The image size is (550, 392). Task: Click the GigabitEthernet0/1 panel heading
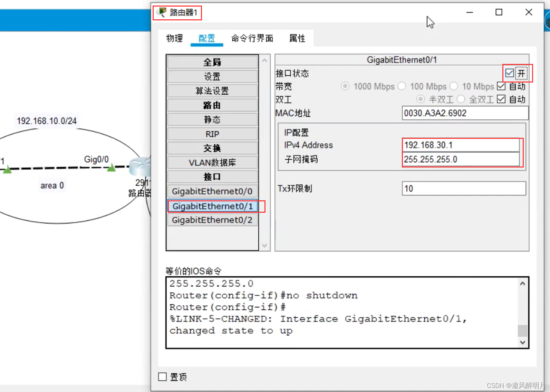tap(402, 60)
